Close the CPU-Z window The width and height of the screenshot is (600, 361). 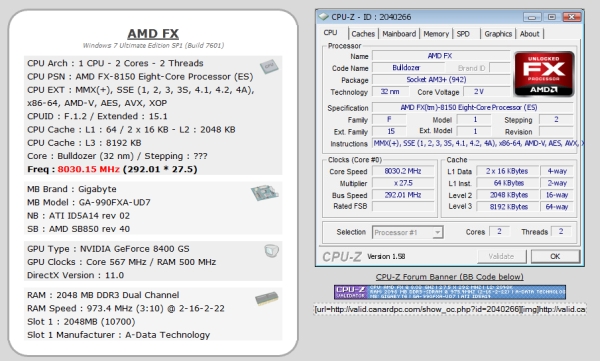tap(571, 17)
